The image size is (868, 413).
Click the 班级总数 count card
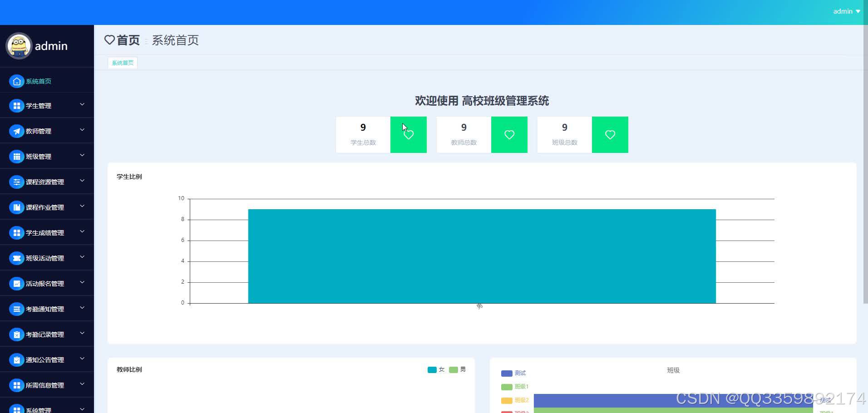pos(565,135)
